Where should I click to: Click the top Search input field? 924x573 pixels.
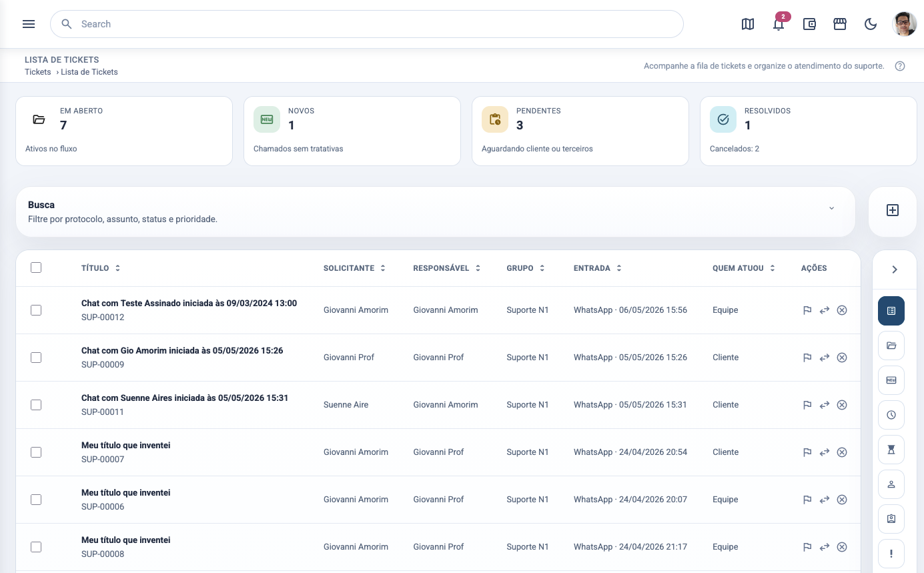click(367, 24)
